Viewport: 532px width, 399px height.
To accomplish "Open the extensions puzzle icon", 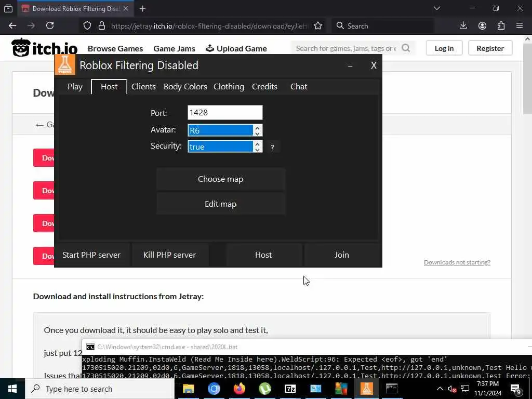I will pyautogui.click(x=501, y=26).
